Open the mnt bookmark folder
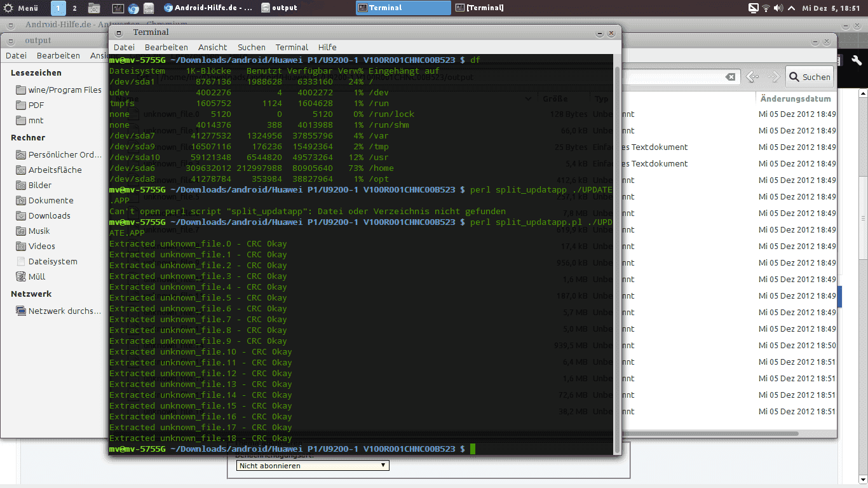 [31, 120]
